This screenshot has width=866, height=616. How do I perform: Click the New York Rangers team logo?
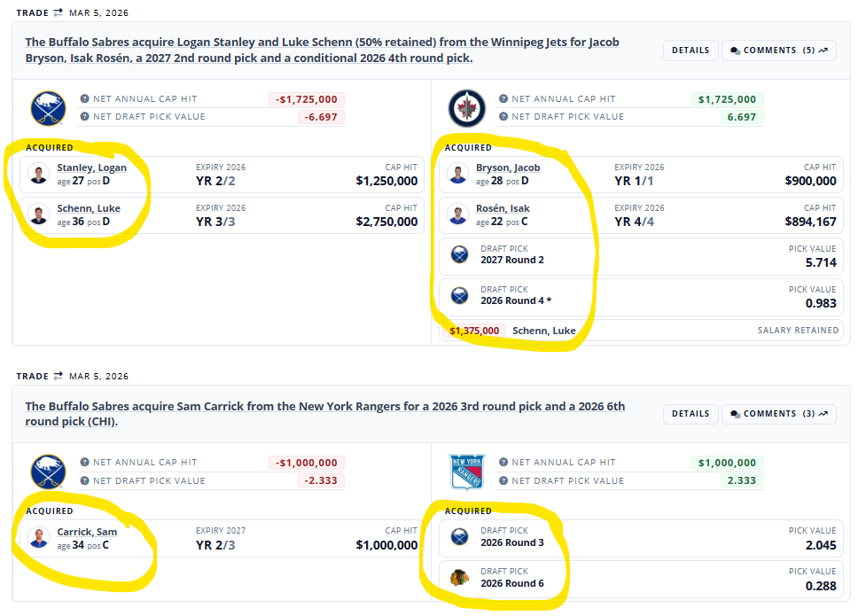click(x=467, y=471)
